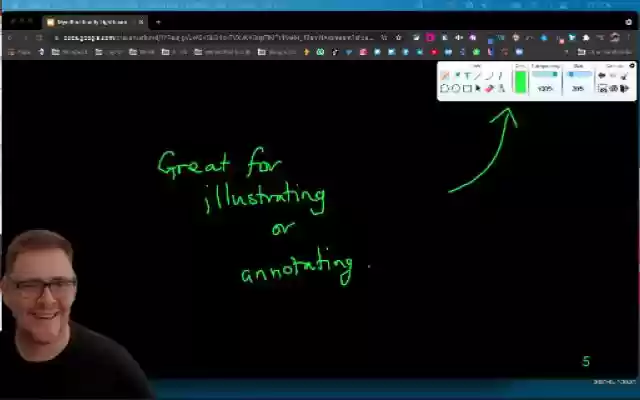Open the pink square extension icon

pos(430,38)
